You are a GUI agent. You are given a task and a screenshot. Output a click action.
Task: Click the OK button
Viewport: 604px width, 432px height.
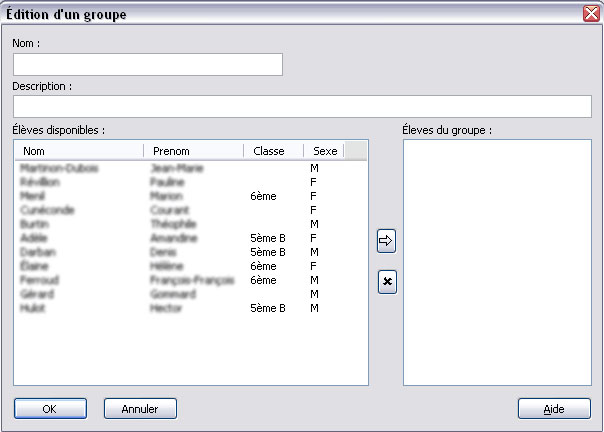[x=50, y=409]
